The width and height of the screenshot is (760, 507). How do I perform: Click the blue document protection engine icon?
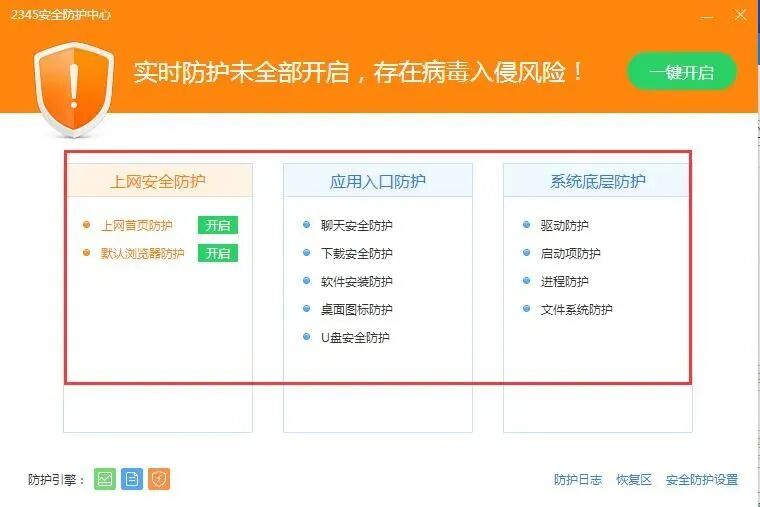132,479
